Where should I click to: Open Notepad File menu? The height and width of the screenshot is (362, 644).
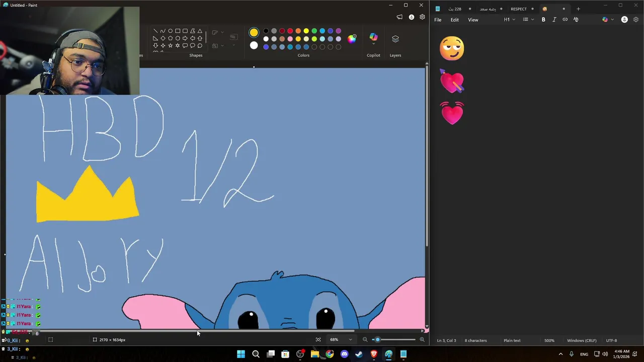438,20
